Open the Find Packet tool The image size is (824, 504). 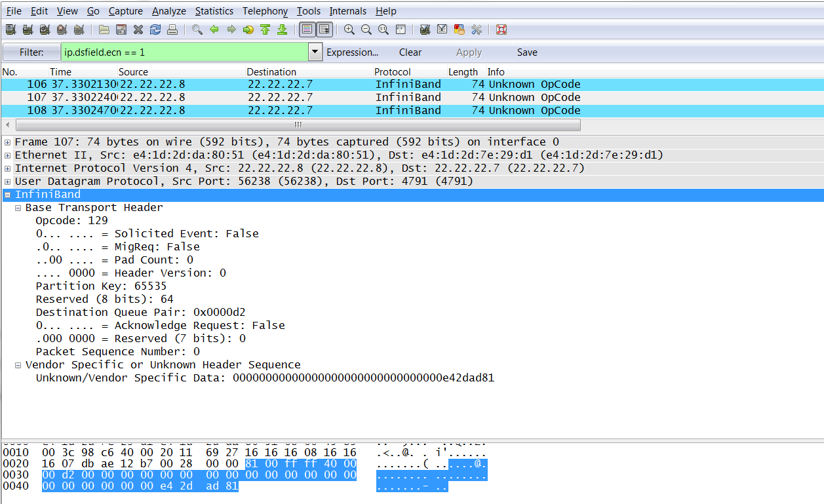click(x=197, y=29)
